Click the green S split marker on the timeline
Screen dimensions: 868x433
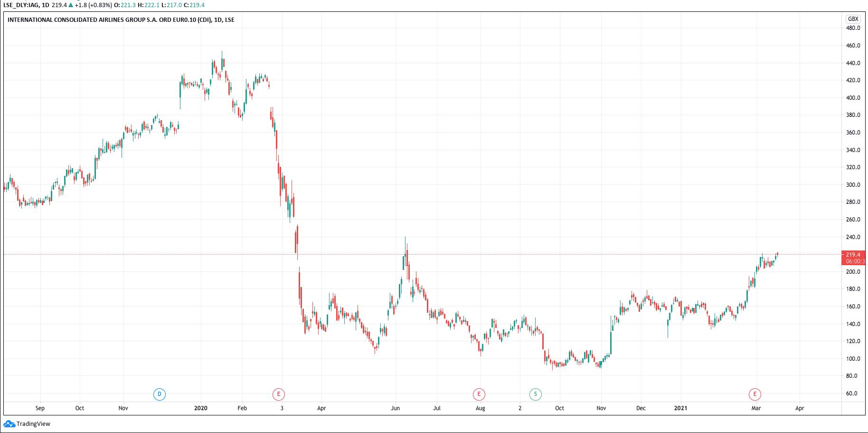point(536,394)
